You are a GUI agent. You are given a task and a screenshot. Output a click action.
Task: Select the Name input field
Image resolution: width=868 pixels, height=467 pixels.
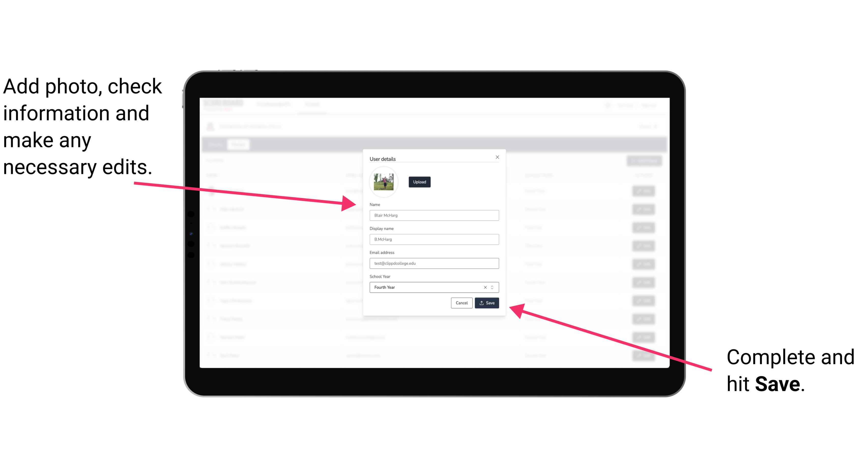click(433, 216)
